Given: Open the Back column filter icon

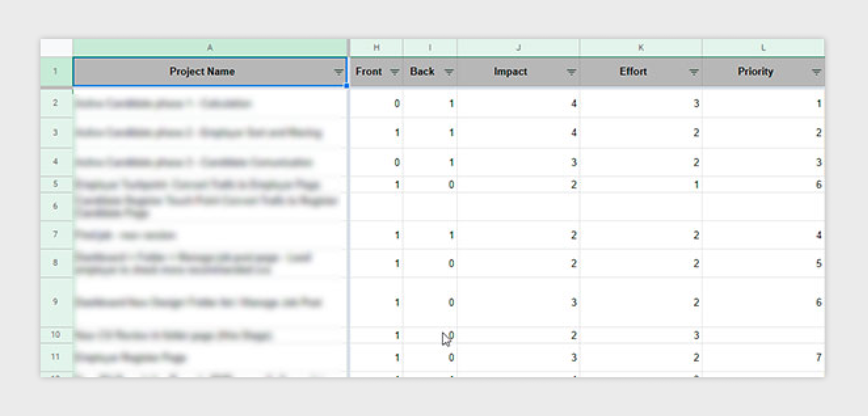Looking at the screenshot, I should click(449, 72).
